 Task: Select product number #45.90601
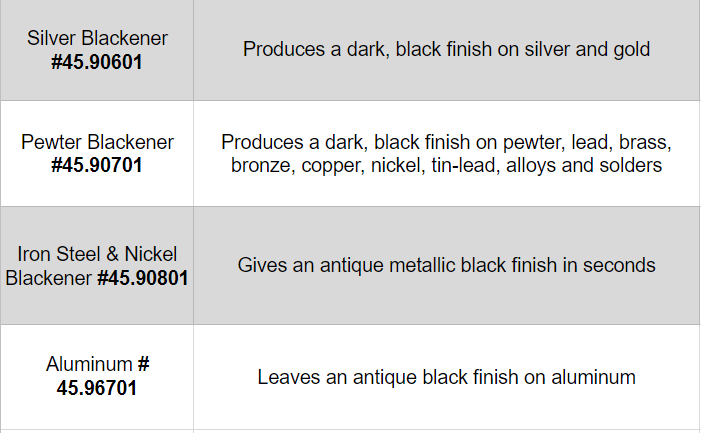click(x=97, y=60)
